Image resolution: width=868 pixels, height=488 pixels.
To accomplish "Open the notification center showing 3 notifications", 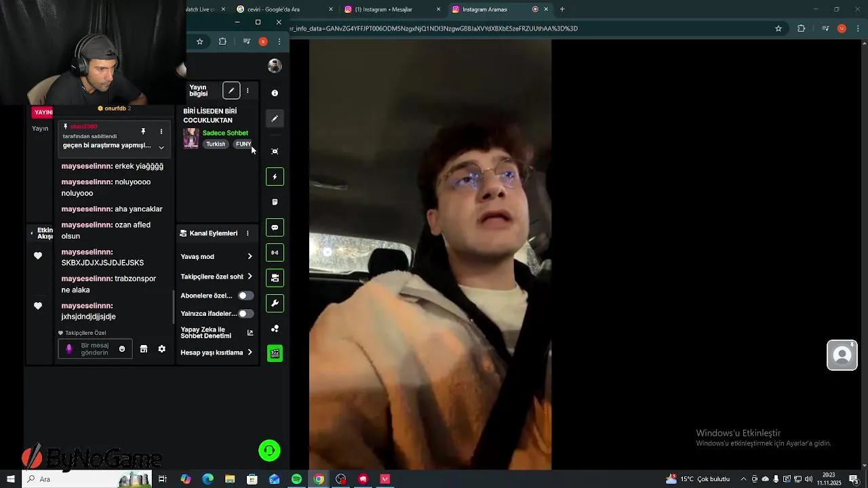I will click(x=854, y=479).
